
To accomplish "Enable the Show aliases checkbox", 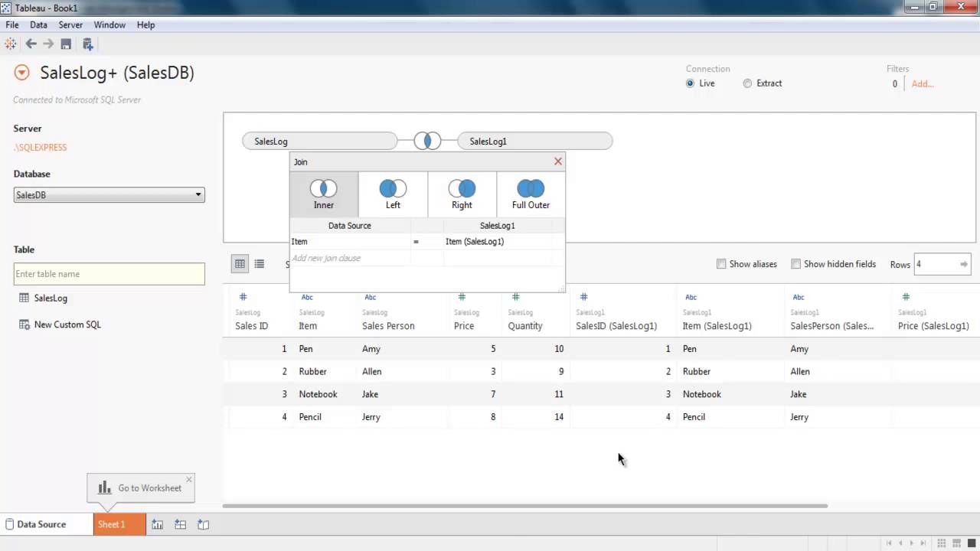I will [x=721, y=264].
